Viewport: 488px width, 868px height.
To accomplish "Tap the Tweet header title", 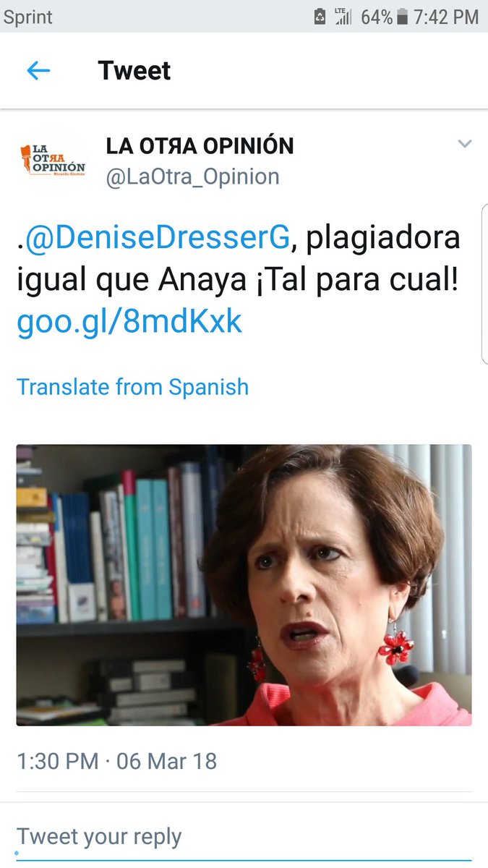I will click(134, 70).
